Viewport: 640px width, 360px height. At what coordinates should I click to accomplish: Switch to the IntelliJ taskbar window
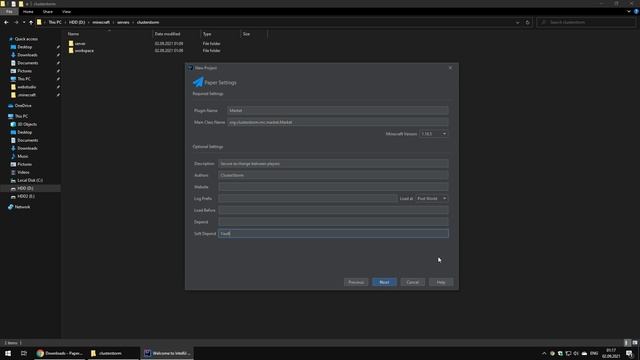tap(167, 353)
